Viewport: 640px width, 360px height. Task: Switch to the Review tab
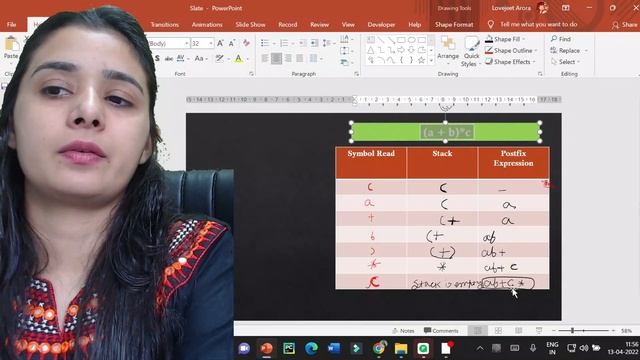click(319, 24)
